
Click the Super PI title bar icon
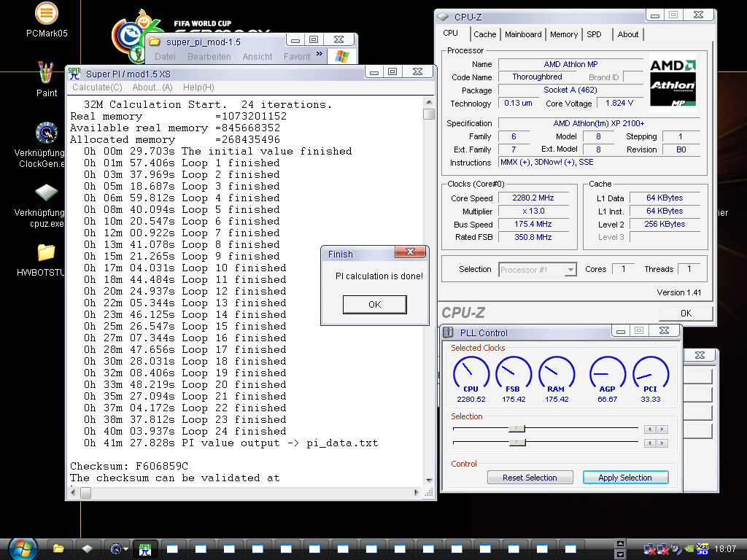coord(74,74)
